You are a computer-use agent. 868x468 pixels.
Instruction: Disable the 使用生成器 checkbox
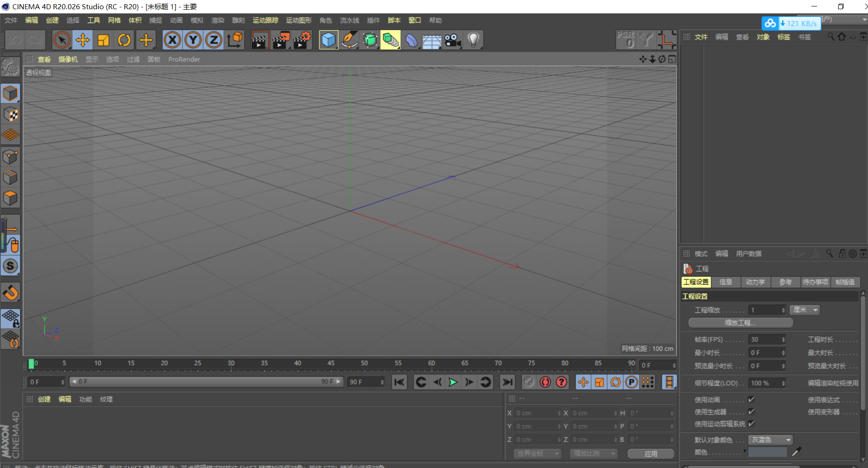[751, 411]
